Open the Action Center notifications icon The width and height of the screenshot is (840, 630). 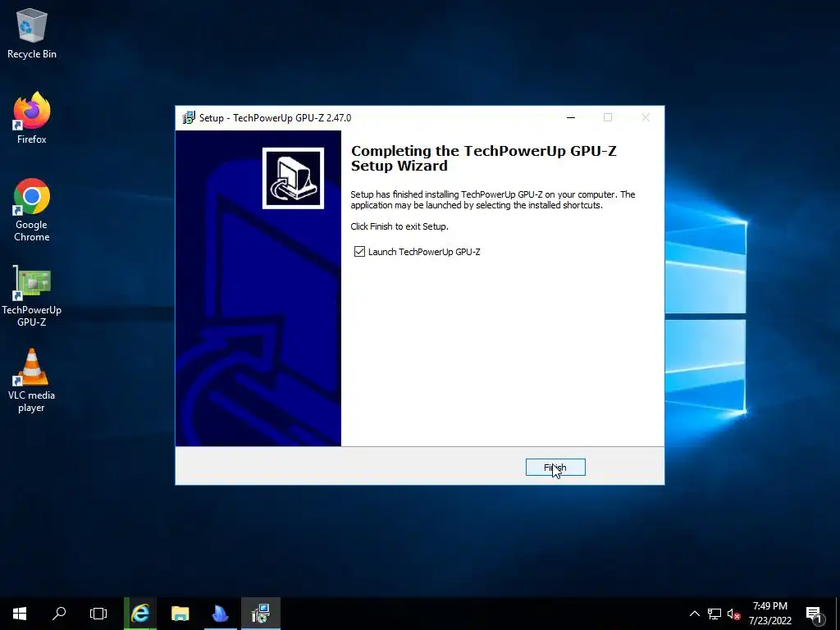click(815, 614)
